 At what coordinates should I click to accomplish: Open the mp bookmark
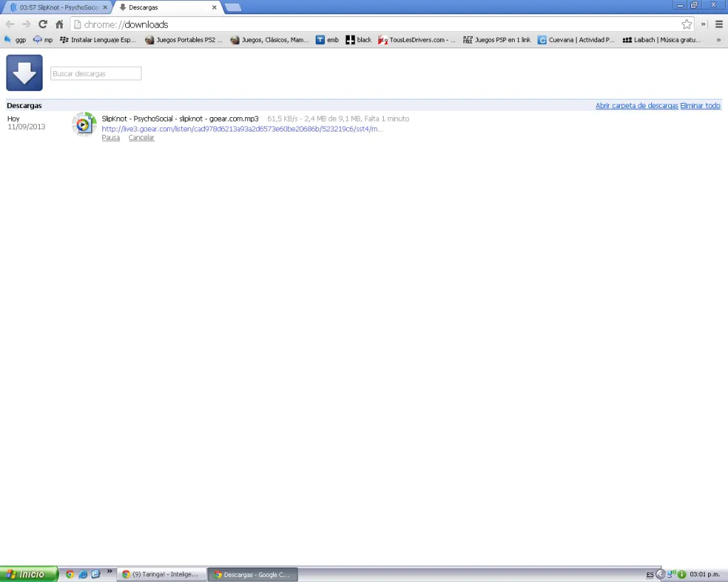[x=43, y=40]
